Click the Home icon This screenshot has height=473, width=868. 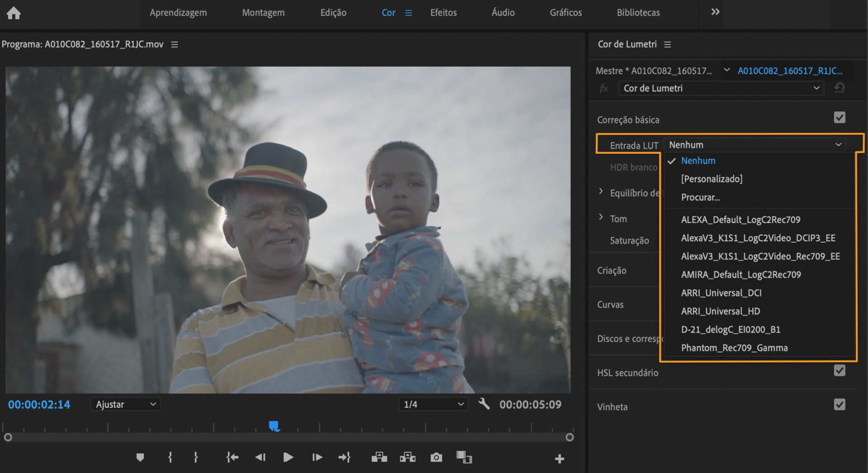point(14,13)
